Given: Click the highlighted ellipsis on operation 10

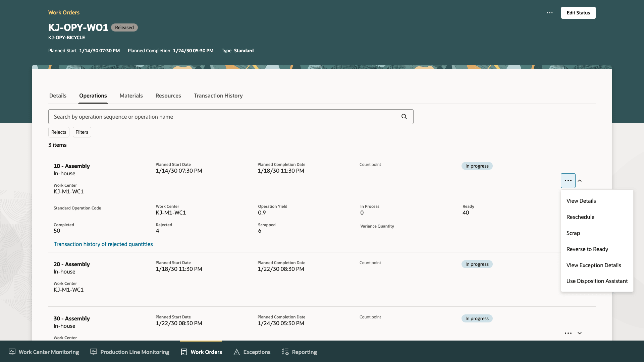Looking at the screenshot, I should (568, 180).
